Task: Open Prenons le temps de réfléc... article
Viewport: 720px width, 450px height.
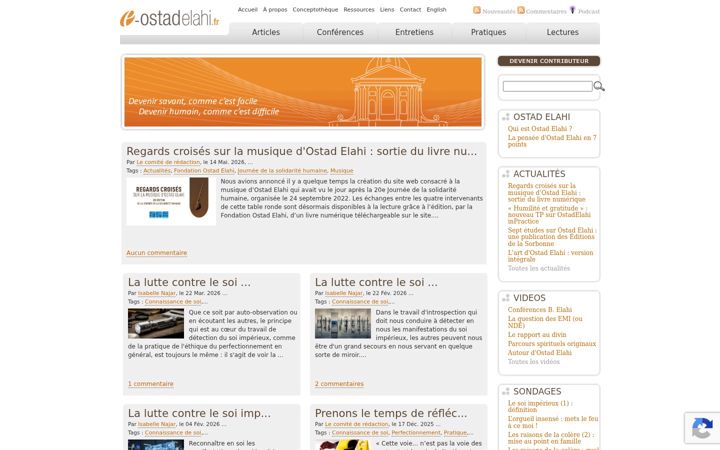Action: (x=391, y=413)
